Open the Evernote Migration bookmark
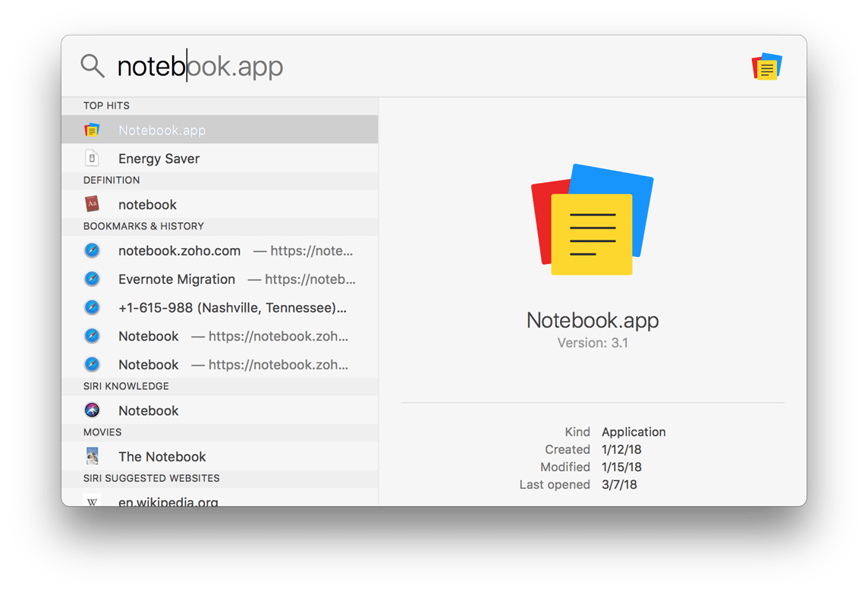Viewport: 868px width, 594px height. pyautogui.click(x=220, y=279)
